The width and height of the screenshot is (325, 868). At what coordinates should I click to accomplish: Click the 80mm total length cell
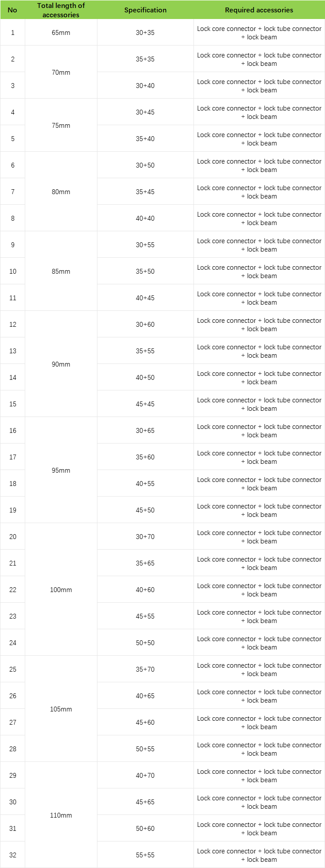(x=61, y=192)
